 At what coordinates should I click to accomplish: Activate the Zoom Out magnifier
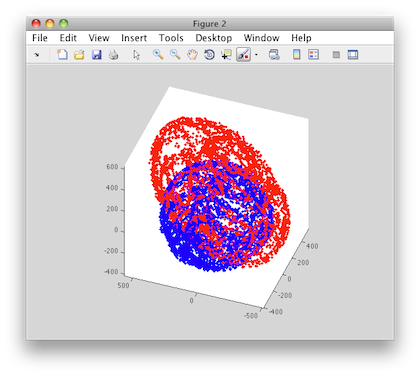[x=175, y=54]
